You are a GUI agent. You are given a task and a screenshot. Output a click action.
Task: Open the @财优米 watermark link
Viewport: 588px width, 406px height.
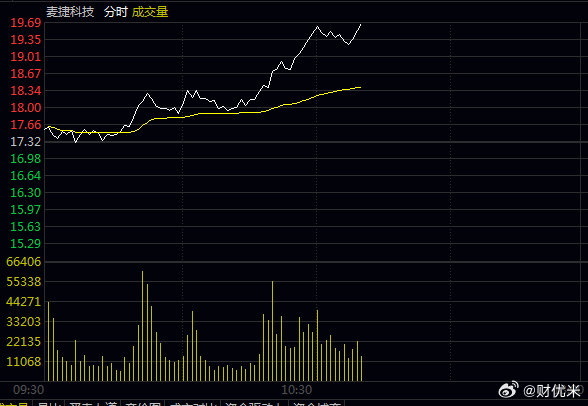[552, 391]
